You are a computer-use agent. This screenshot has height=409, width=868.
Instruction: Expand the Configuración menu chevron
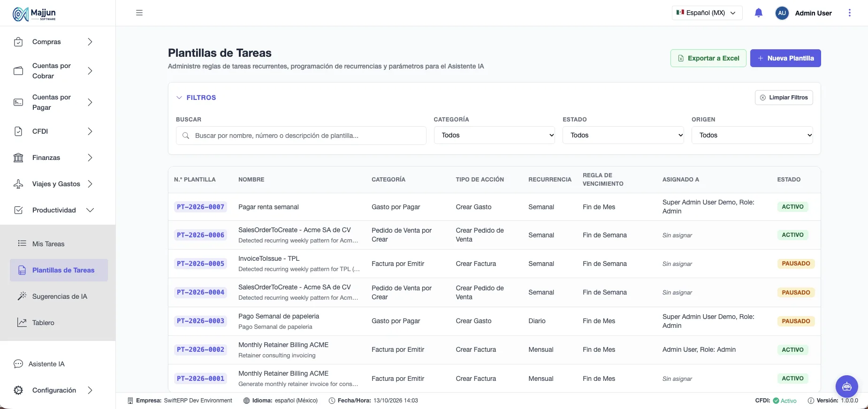[90, 390]
